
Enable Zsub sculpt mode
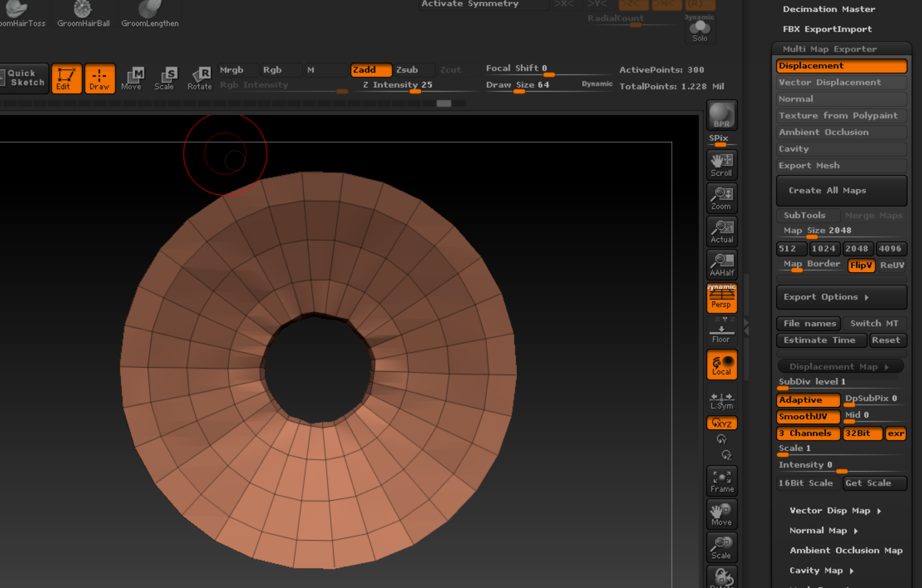(414, 70)
